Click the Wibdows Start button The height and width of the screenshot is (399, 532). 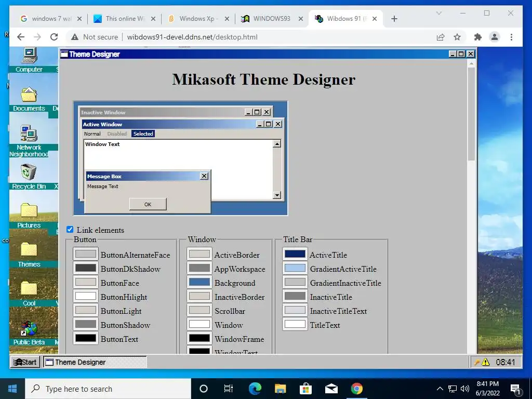click(x=25, y=362)
